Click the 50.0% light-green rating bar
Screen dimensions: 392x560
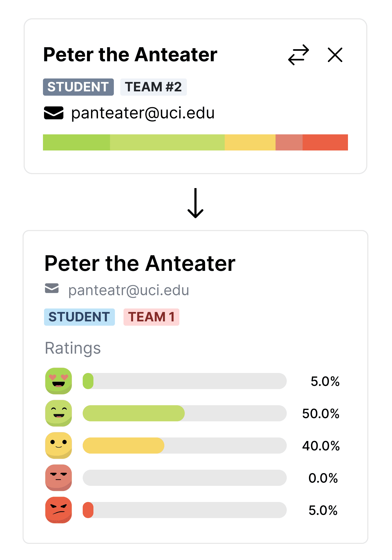[x=185, y=413]
